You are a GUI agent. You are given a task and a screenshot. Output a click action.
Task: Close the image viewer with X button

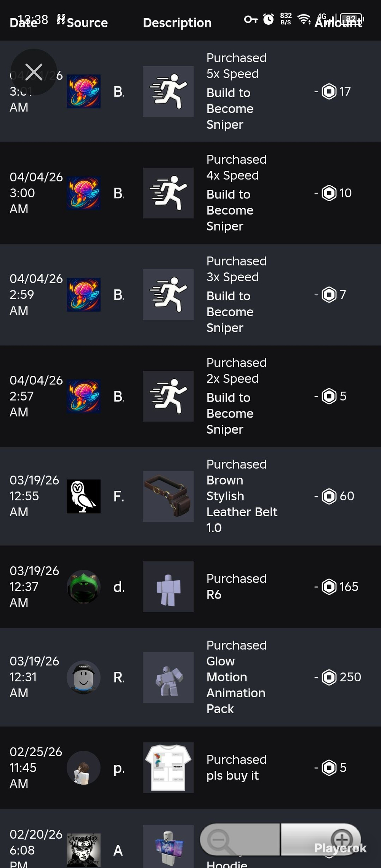click(x=34, y=72)
